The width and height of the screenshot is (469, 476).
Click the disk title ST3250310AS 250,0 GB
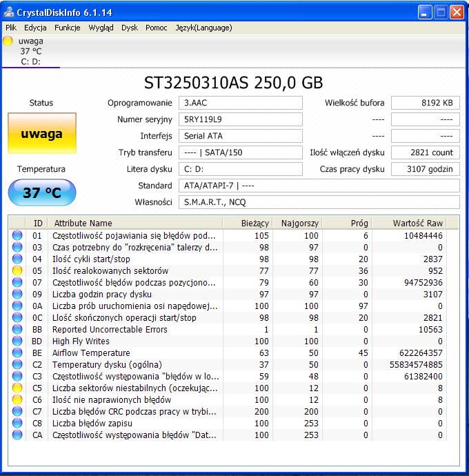click(x=233, y=83)
